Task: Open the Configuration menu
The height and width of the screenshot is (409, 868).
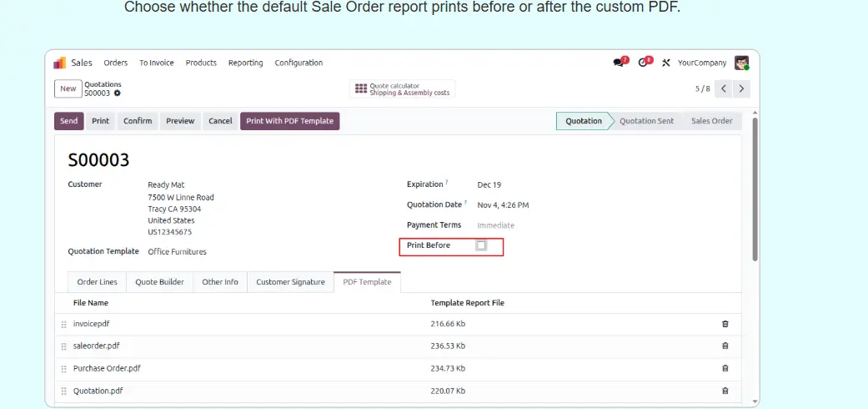Action: pyautogui.click(x=299, y=63)
